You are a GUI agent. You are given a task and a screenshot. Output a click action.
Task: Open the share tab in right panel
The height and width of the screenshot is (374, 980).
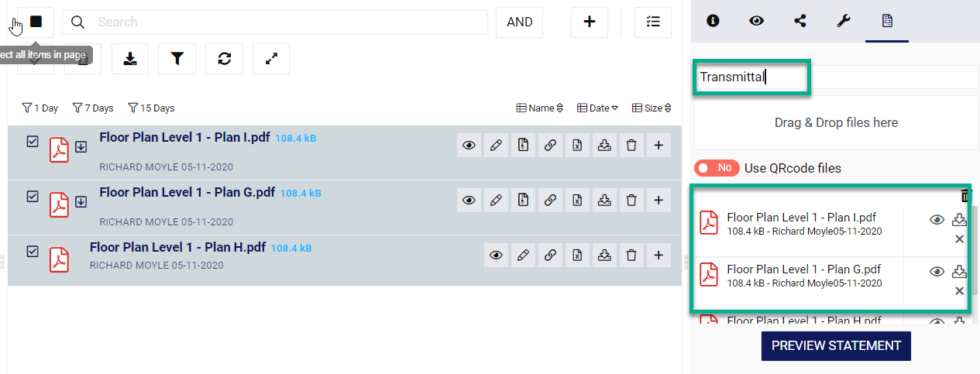point(800,21)
